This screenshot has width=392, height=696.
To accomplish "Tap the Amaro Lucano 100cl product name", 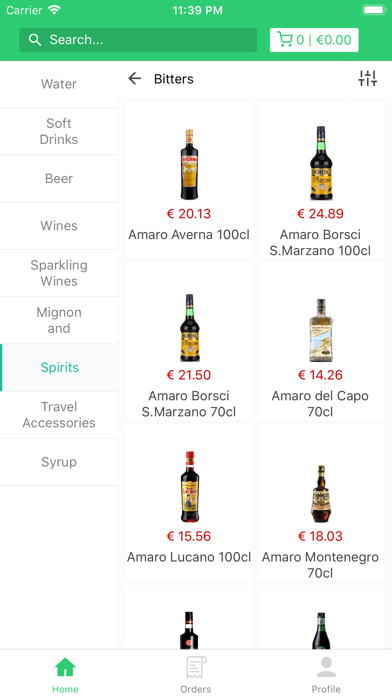I will tap(189, 557).
